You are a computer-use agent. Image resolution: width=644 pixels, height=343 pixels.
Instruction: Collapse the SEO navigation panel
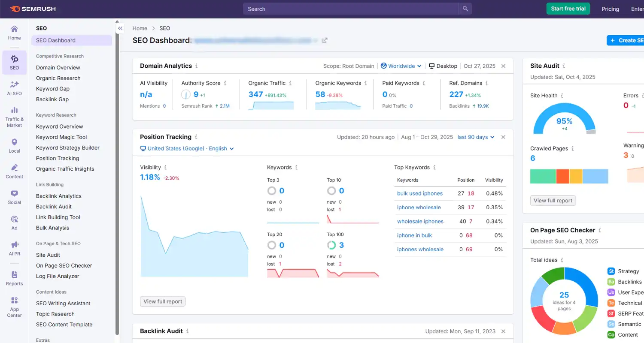[120, 28]
